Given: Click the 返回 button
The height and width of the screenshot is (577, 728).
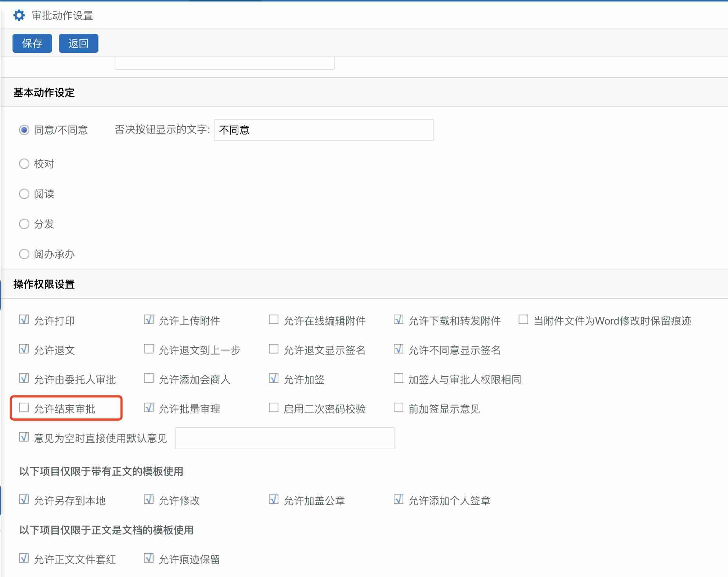Looking at the screenshot, I should click(x=78, y=43).
